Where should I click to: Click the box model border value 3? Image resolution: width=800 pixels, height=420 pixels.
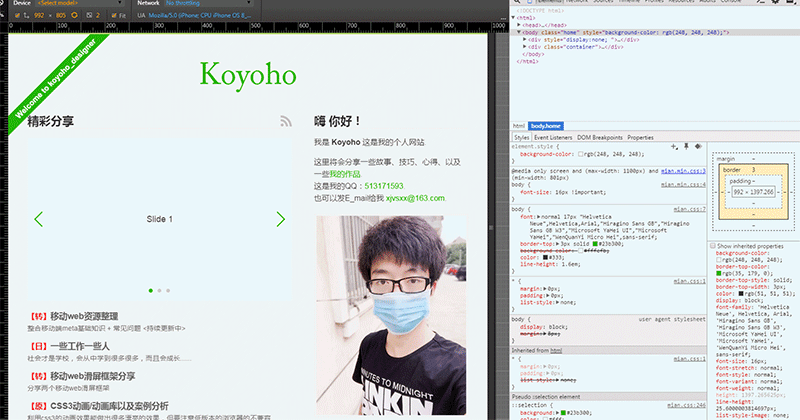753,169
